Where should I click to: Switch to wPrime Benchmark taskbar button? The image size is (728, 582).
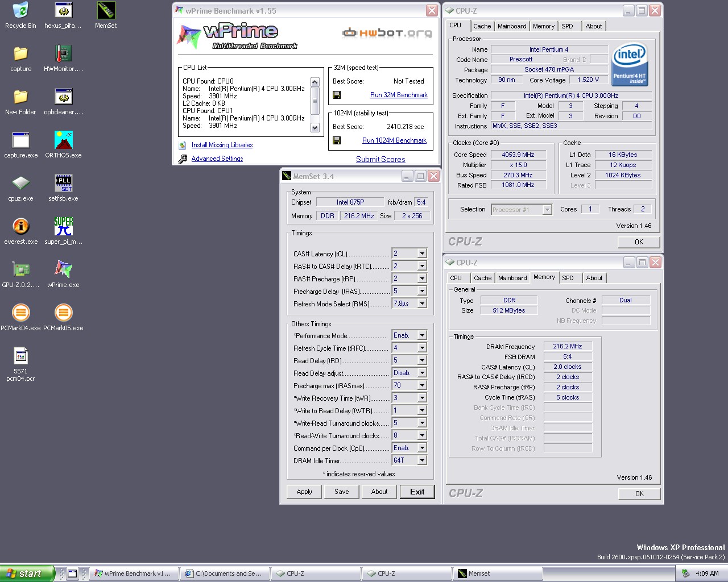(x=134, y=573)
